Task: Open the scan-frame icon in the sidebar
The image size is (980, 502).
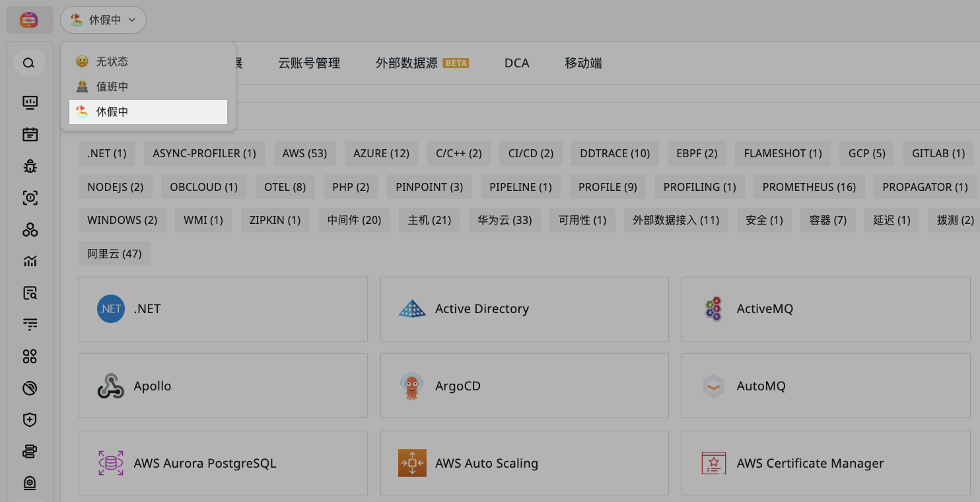Action: (x=30, y=197)
